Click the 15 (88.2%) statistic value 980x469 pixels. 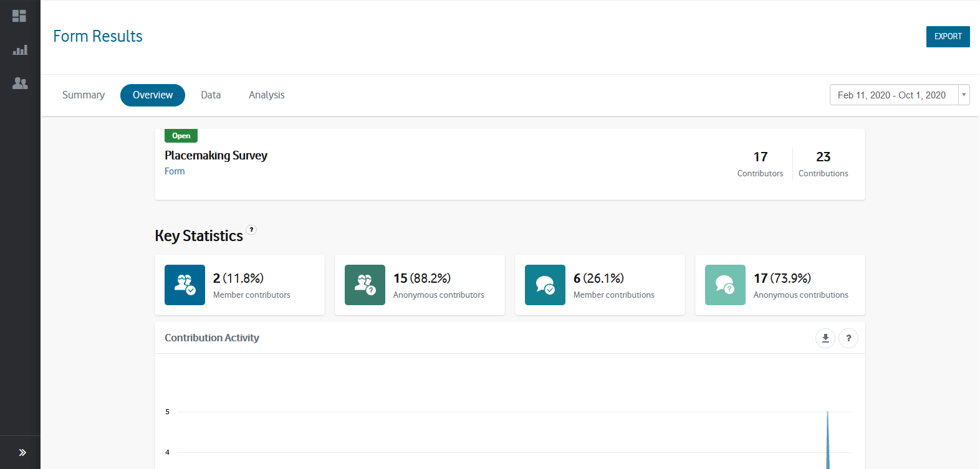[422, 278]
